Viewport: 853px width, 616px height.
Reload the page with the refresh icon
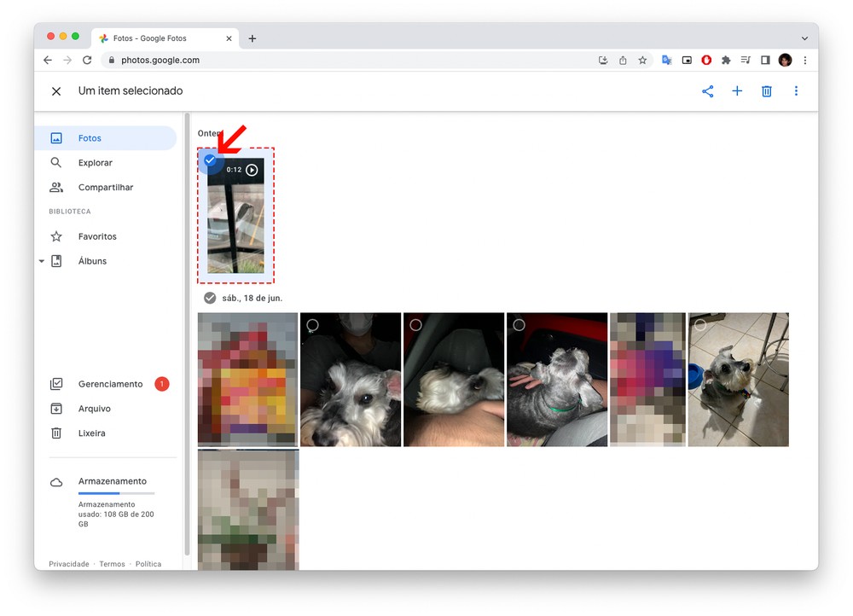[x=87, y=61]
